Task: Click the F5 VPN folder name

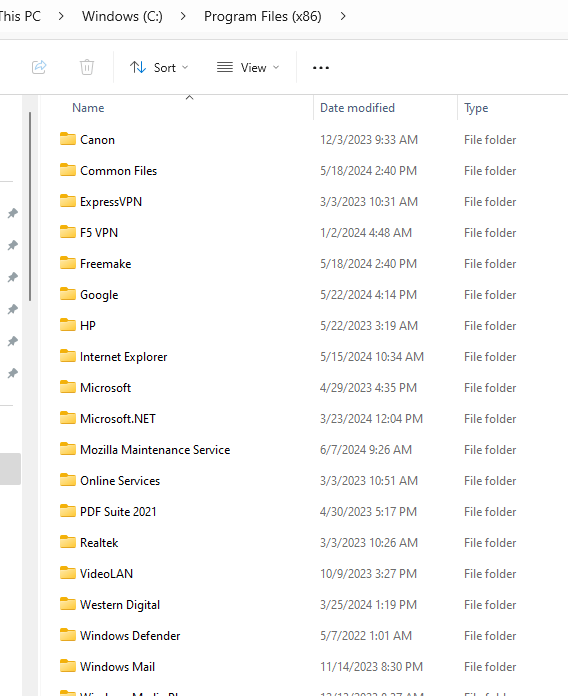Action: (99, 233)
